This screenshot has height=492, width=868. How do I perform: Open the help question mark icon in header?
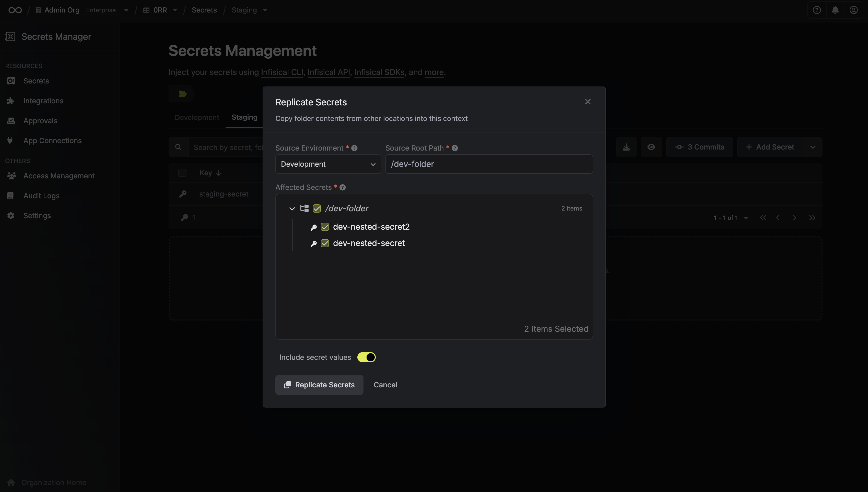click(x=817, y=10)
